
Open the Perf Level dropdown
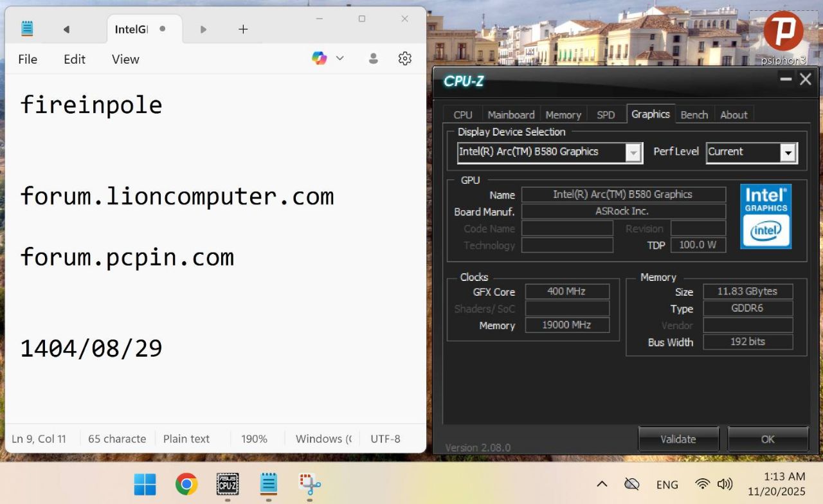[x=788, y=152]
